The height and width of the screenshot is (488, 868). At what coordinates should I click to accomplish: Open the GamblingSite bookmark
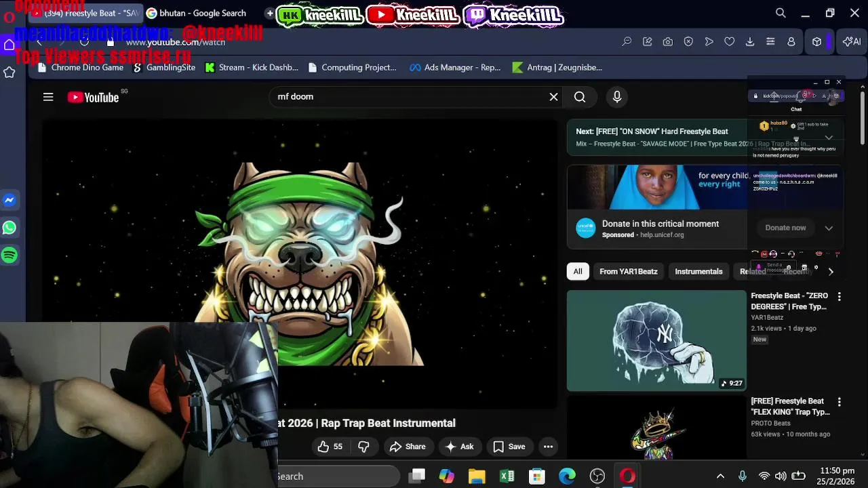163,68
